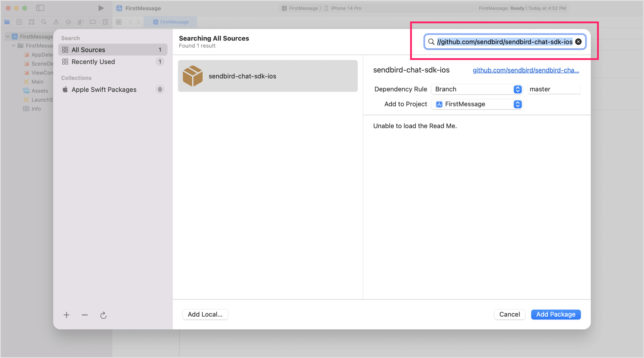Click the Run play button

(101, 8)
